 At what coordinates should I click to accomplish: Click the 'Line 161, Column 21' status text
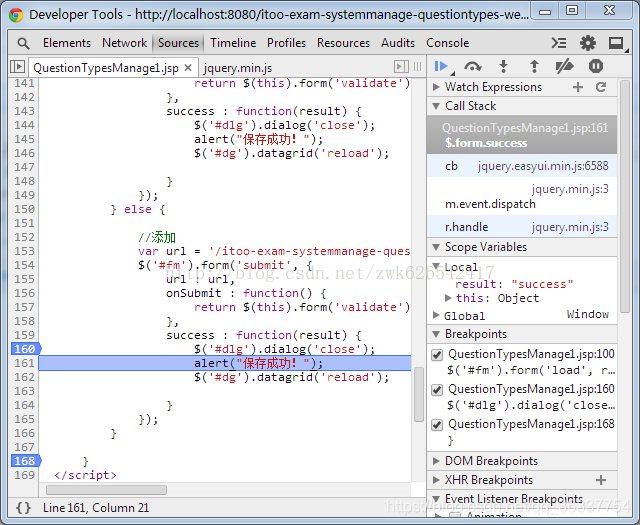pyautogui.click(x=96, y=508)
